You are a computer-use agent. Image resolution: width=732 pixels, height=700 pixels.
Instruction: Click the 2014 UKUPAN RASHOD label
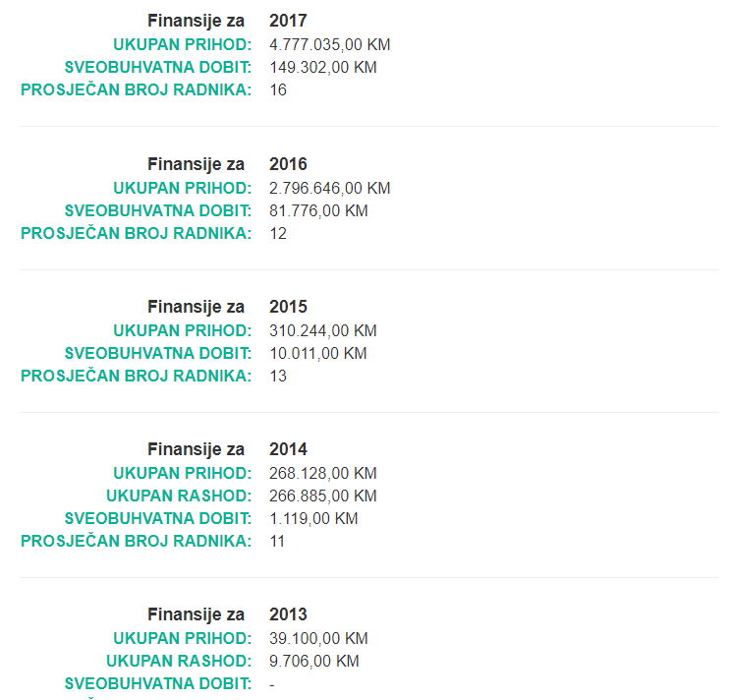[x=179, y=496]
